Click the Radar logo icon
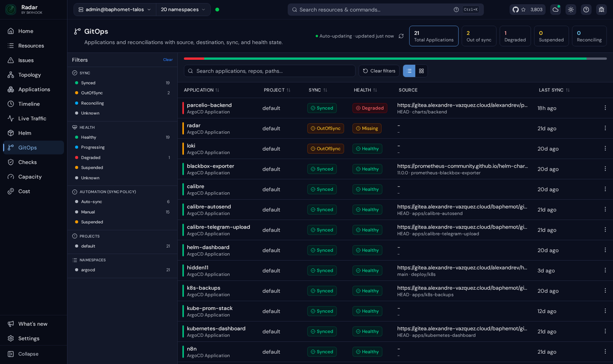Viewport: 613px width, 364px height. 11,10
